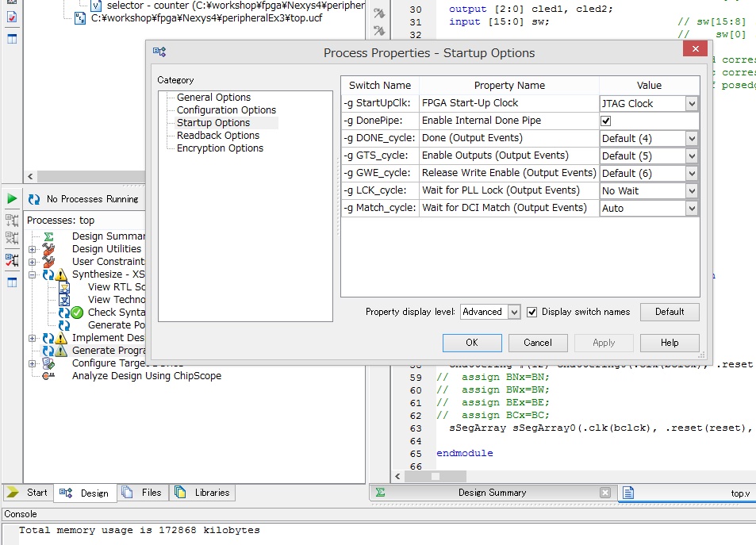The height and width of the screenshot is (545, 756).
Task: Switch to the Files tab
Action: [x=143, y=493]
